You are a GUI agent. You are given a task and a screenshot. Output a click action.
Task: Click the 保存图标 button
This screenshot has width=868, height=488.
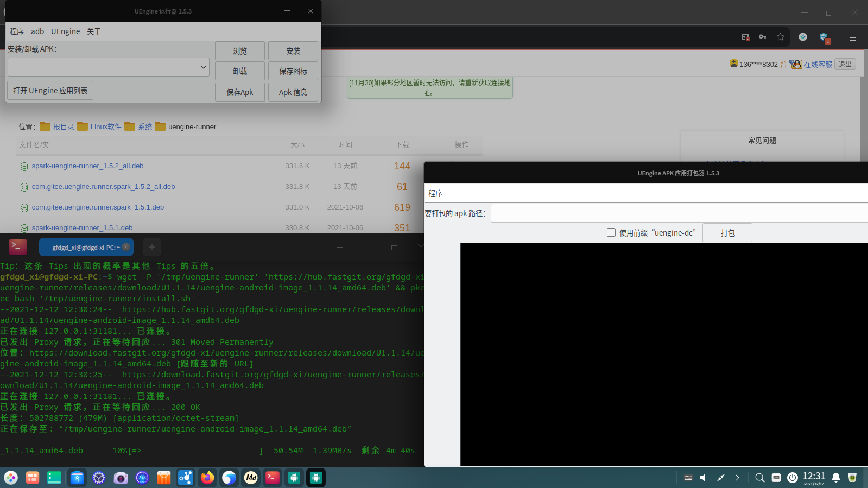293,71
